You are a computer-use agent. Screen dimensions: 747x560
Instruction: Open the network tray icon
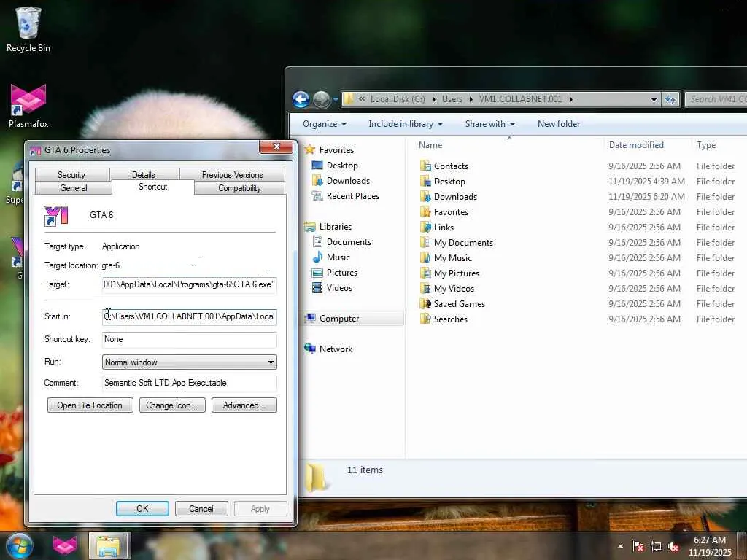[x=656, y=546]
